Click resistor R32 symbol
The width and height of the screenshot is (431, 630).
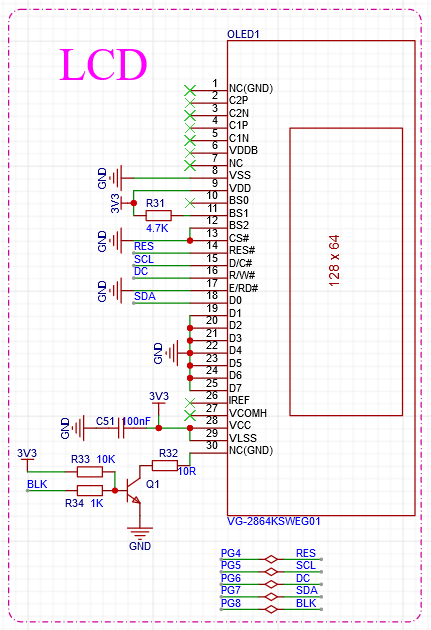[x=165, y=466]
